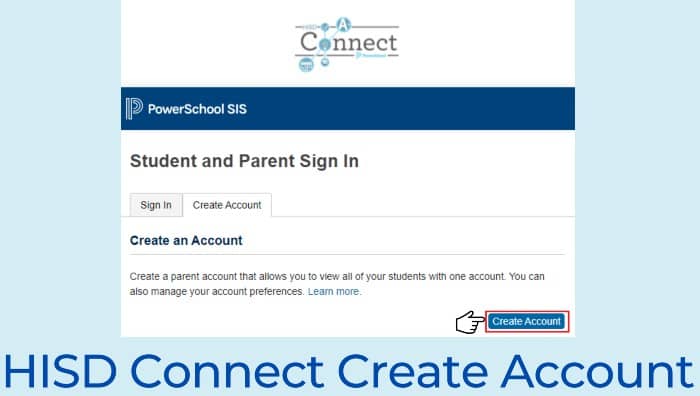Click the Student and Parent Sign In heading
This screenshot has height=396, width=700.
coord(244,161)
